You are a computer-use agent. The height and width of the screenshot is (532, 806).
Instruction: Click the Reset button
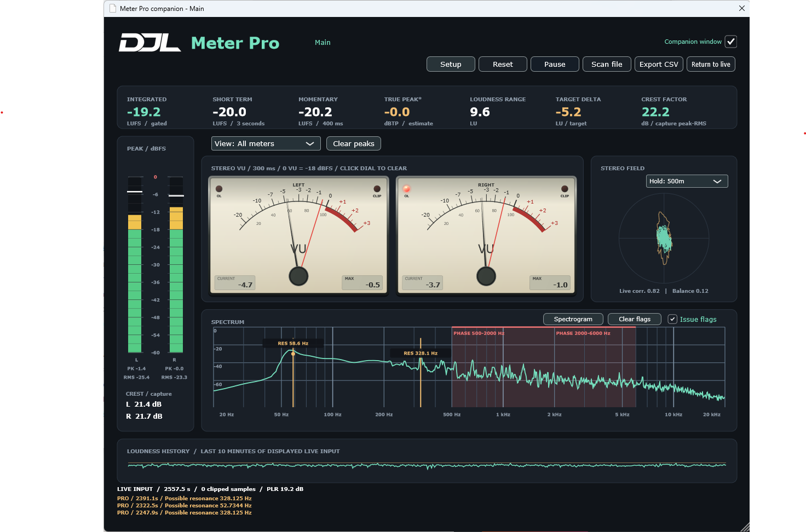[x=503, y=64]
